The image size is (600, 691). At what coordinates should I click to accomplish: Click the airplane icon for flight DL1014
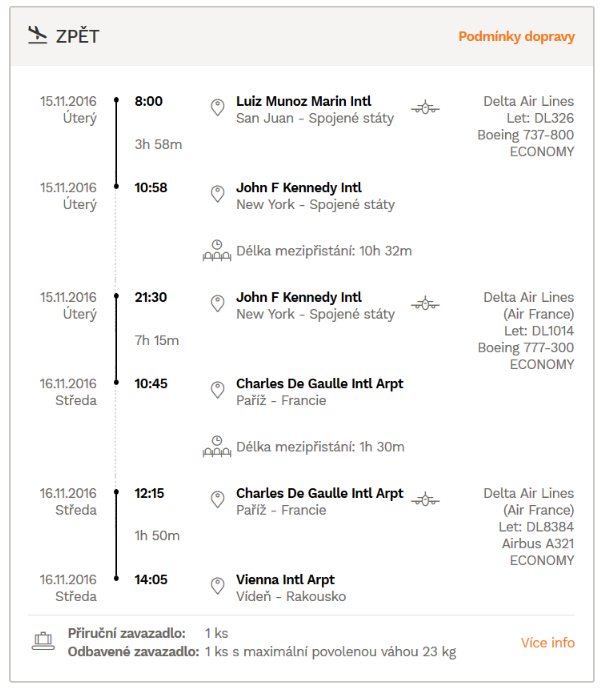(425, 303)
